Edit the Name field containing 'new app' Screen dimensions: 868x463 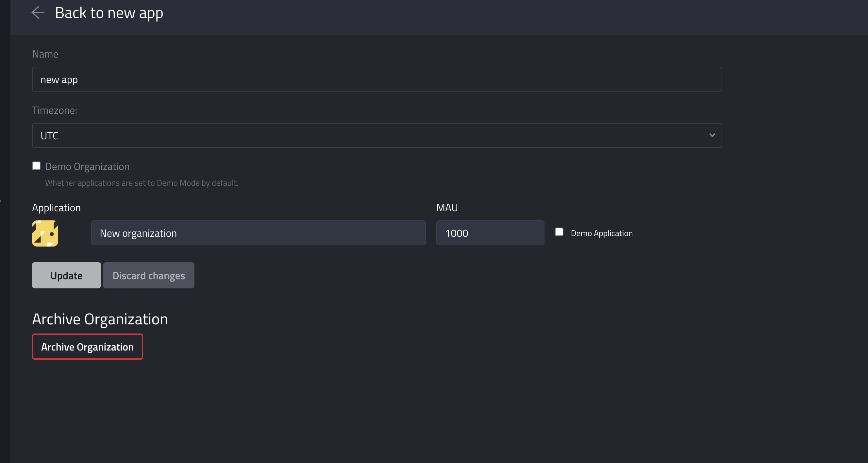[377, 79]
